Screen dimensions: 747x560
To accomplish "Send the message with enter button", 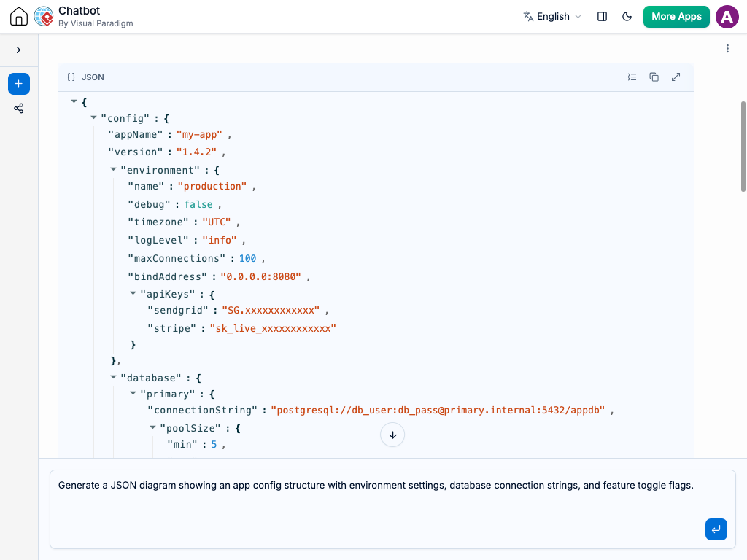I will [716, 529].
